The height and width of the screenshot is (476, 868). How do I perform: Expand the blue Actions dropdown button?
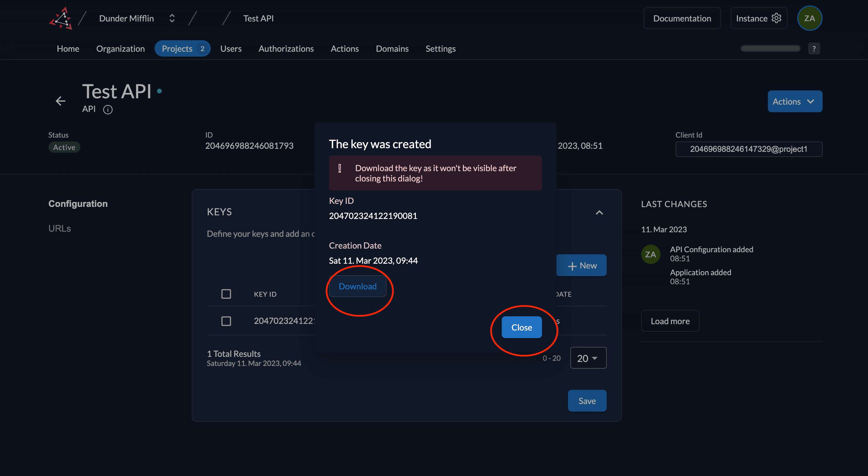click(795, 101)
